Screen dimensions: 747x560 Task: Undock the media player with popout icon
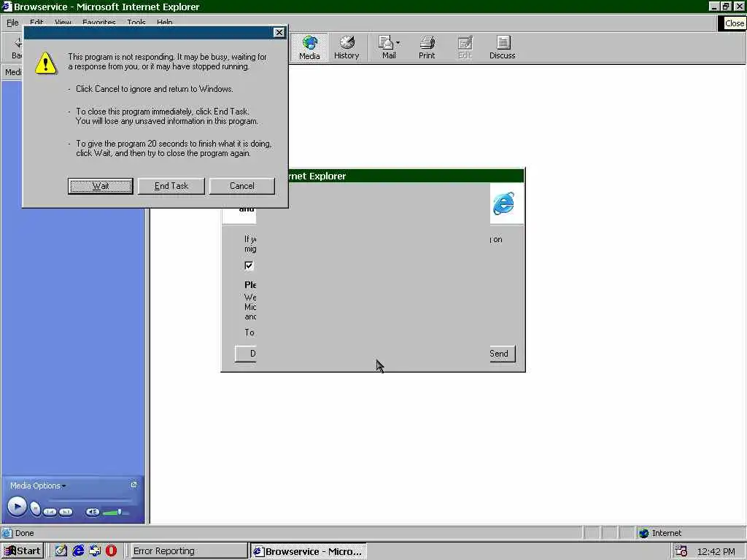click(134, 484)
